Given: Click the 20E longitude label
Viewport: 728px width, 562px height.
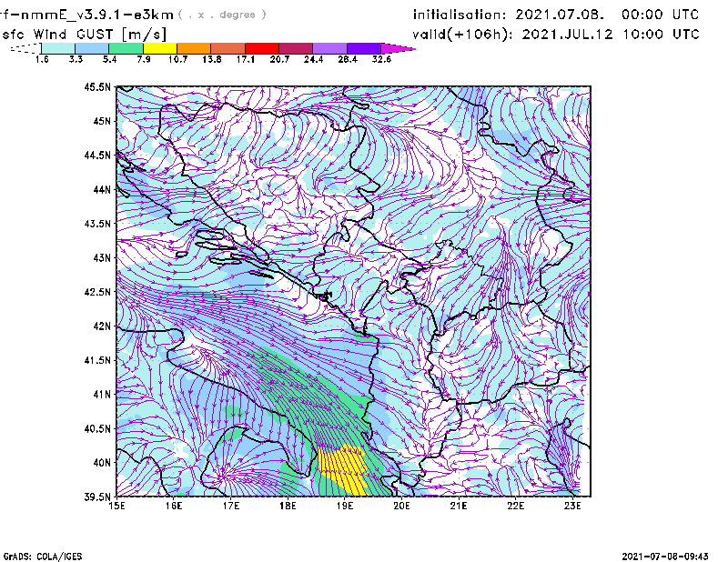Looking at the screenshot, I should tap(401, 506).
